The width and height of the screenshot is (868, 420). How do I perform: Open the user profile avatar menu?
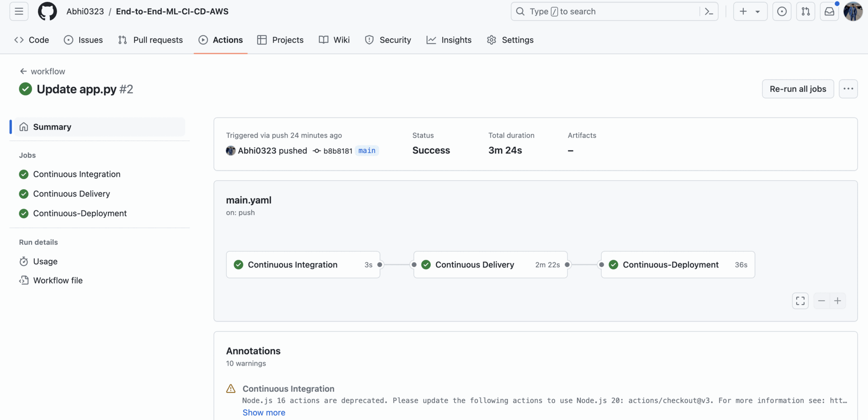[853, 11]
